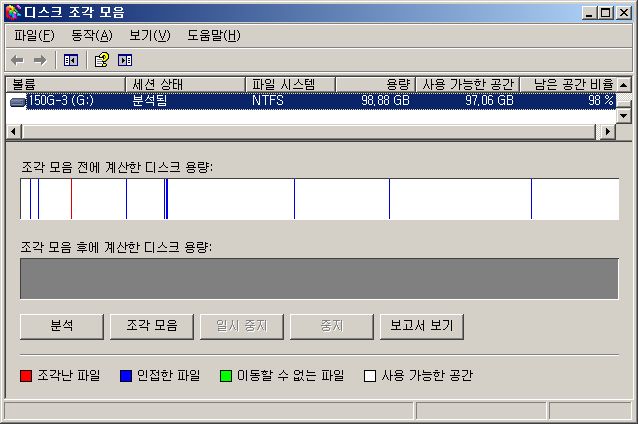Screen dimensions: 638x424
Task: Toggle the console tree pane icon
Action: pyautogui.click(x=71, y=61)
